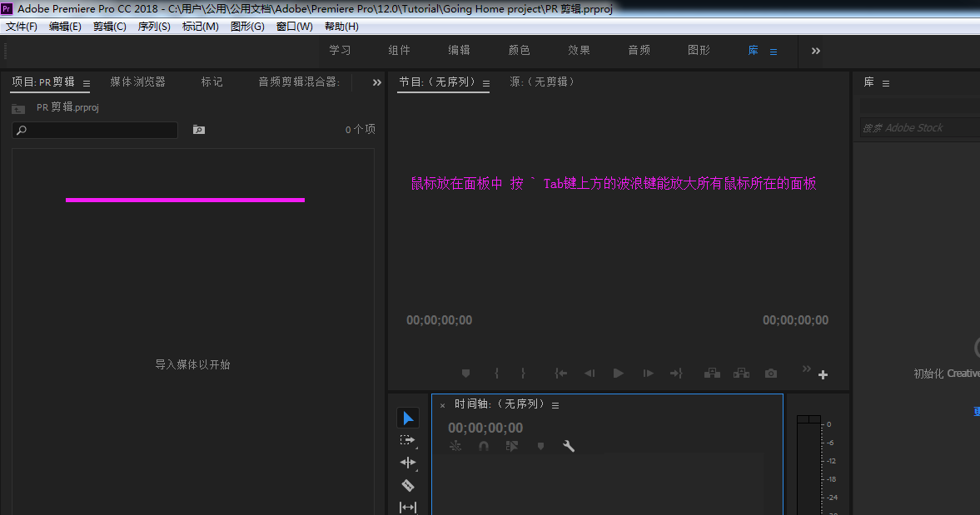
Task: Open the Libraries panel menu
Action: 886,84
